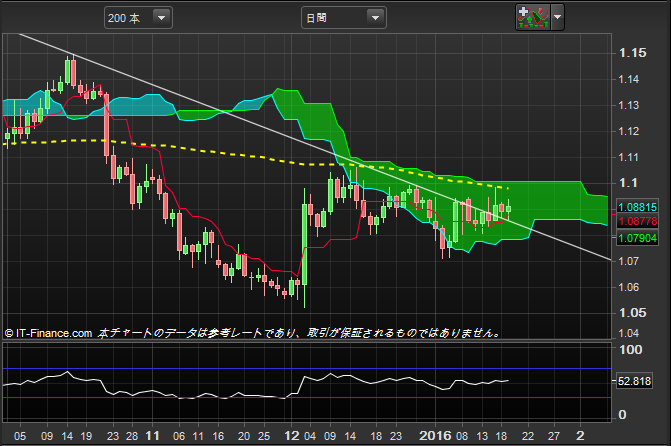Click the RSI scale 100 label

[631, 350]
